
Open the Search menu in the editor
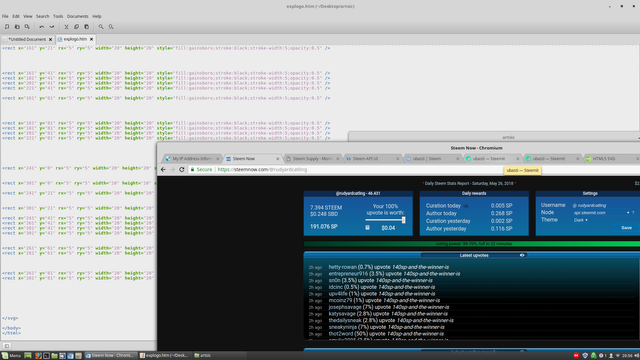coord(42,16)
